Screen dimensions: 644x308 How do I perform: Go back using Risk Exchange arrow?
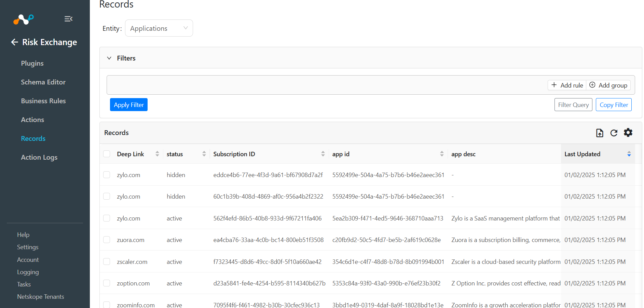coord(14,42)
